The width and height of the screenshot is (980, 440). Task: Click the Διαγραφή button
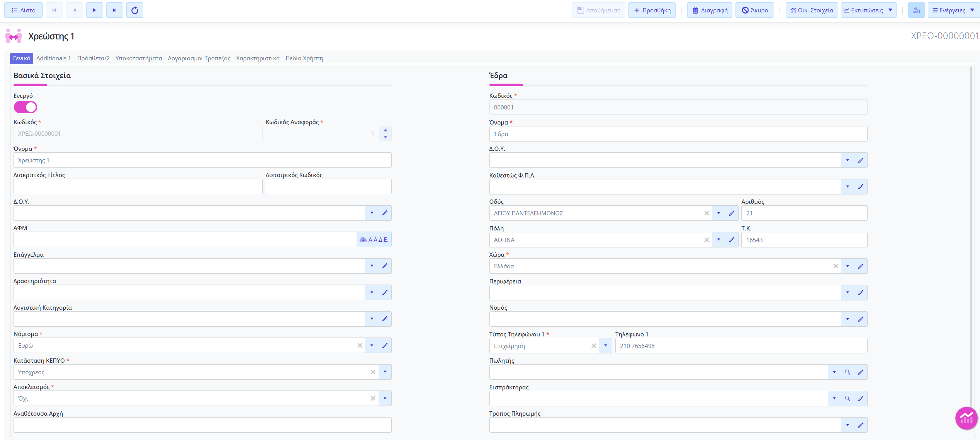point(710,10)
